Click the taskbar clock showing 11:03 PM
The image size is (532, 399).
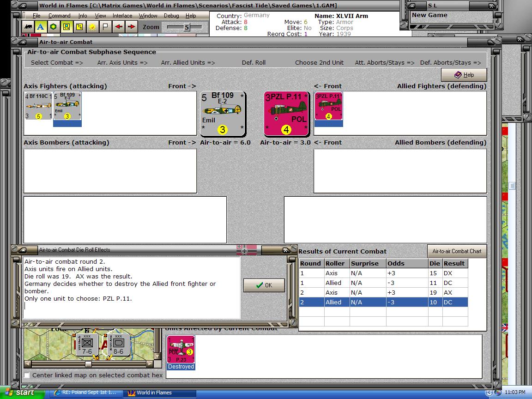coord(515,392)
